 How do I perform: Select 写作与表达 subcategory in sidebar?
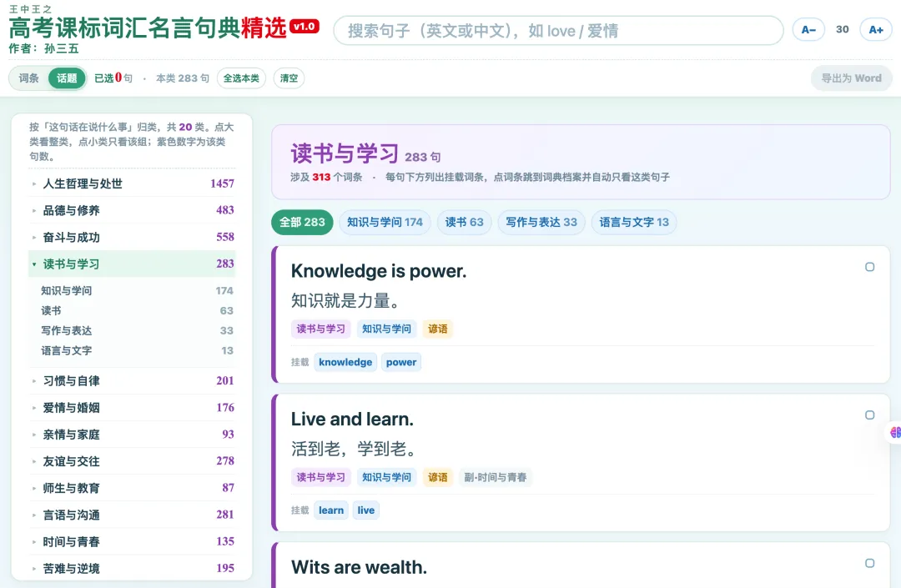[x=137, y=331]
